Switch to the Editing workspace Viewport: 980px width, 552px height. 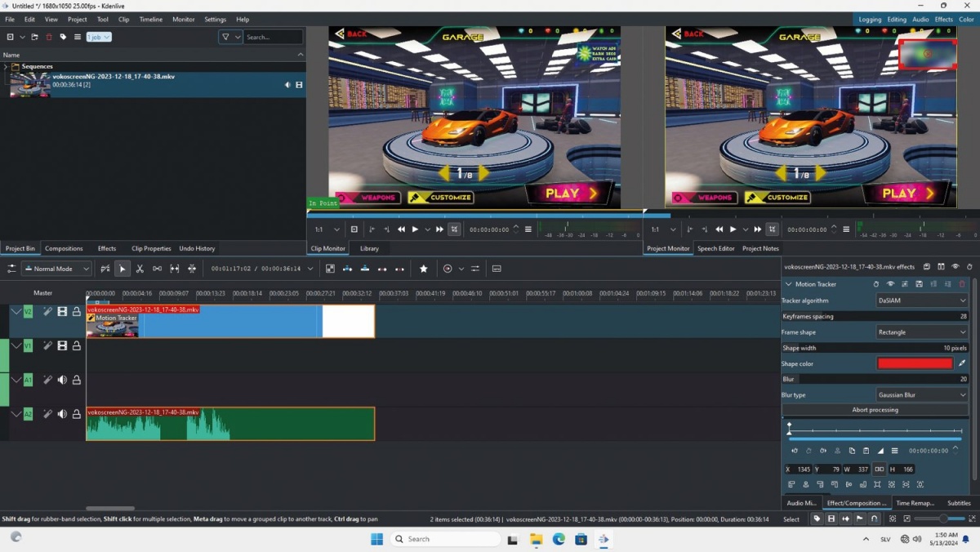[897, 19]
